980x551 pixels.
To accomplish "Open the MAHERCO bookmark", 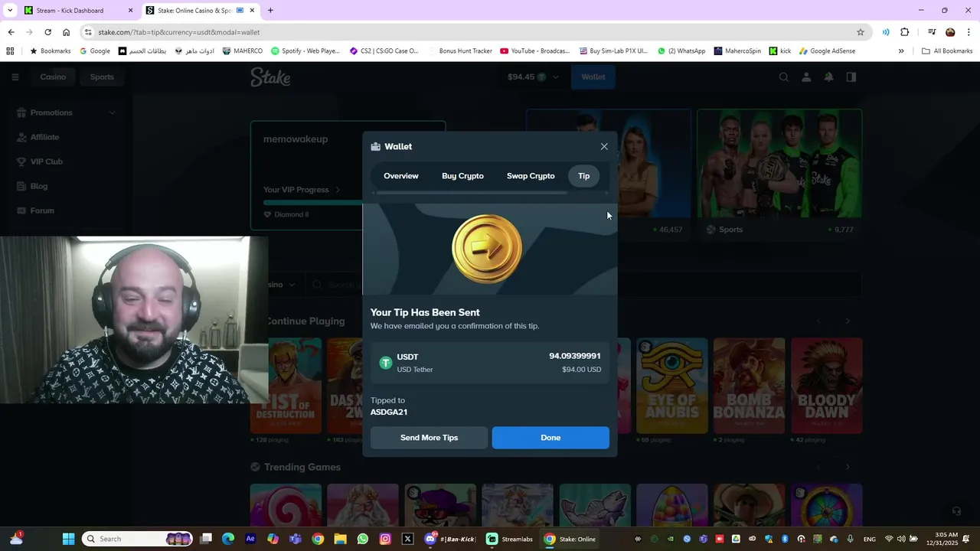I will [242, 51].
